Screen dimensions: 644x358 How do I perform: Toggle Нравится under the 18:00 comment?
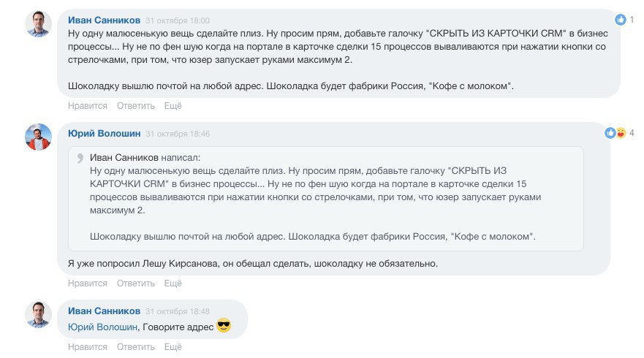pyautogui.click(x=87, y=106)
